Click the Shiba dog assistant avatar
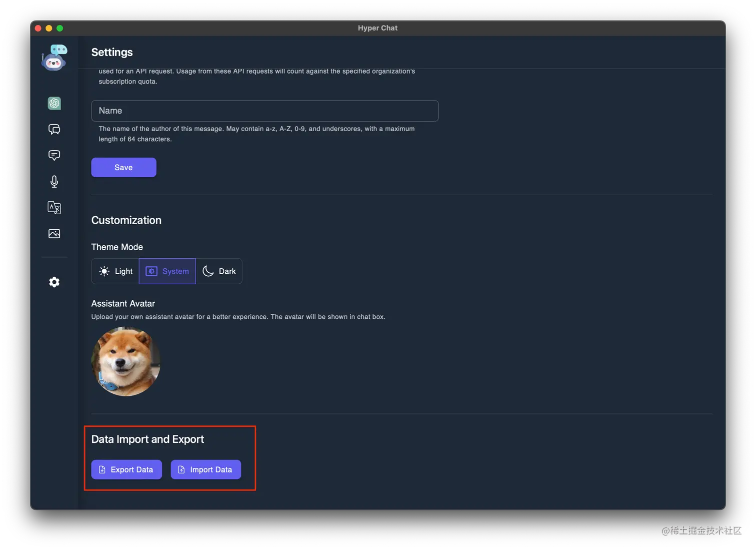Screen dimensions: 756x550 pos(126,361)
